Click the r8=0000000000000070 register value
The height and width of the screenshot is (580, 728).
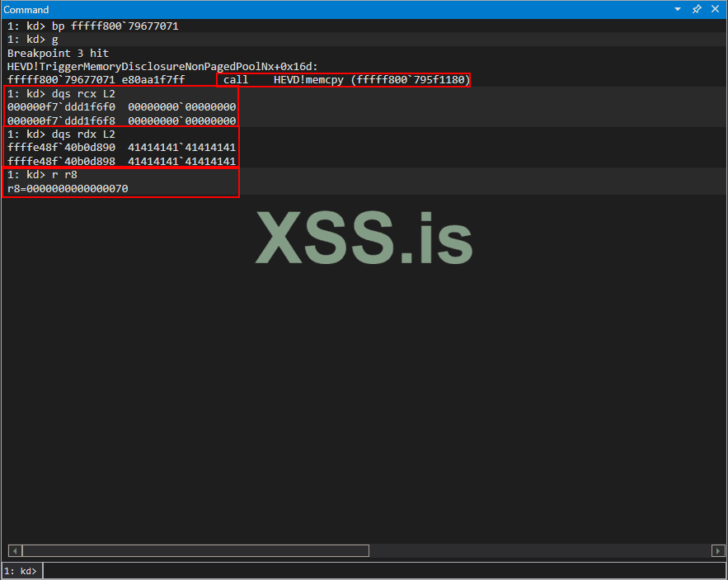tap(68, 189)
